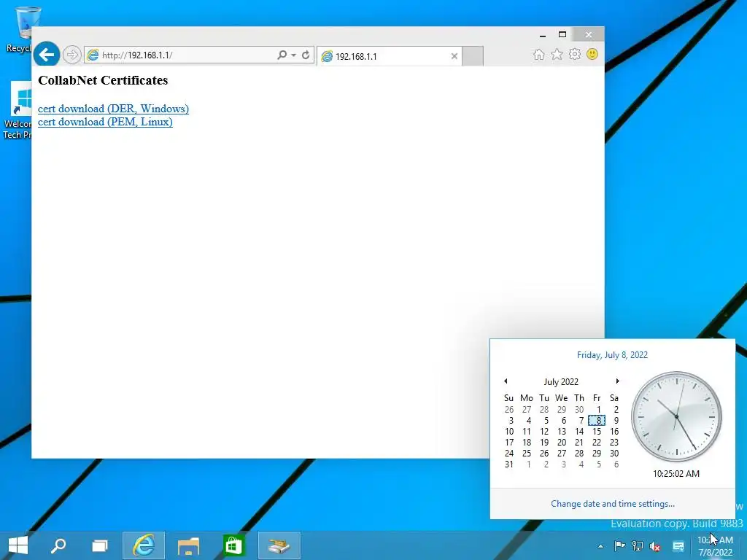
Task: Select July 12 in the calendar
Action: (544, 432)
